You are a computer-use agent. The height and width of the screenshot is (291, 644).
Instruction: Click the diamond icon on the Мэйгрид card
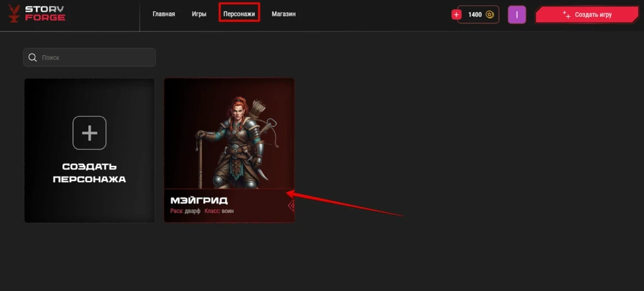point(291,206)
